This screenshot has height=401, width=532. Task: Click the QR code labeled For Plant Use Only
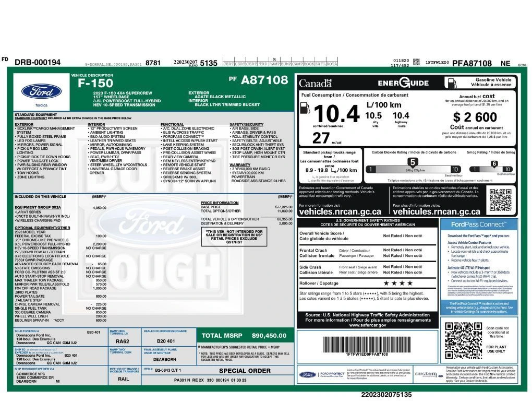(x=463, y=340)
